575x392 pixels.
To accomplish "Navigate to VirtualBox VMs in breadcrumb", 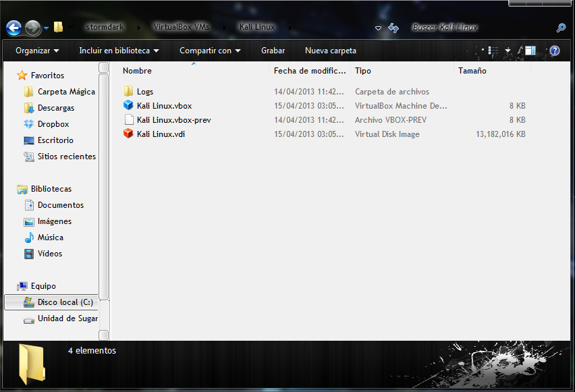I will [x=181, y=27].
